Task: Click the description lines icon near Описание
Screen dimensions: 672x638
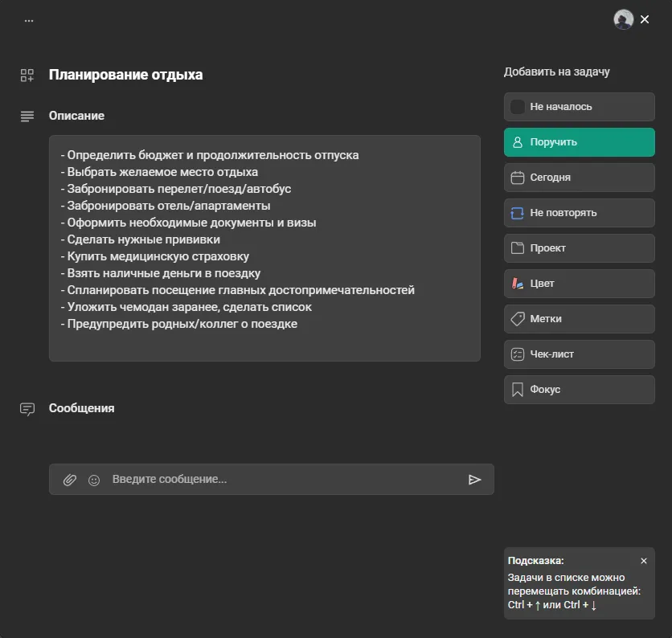Action: click(27, 115)
